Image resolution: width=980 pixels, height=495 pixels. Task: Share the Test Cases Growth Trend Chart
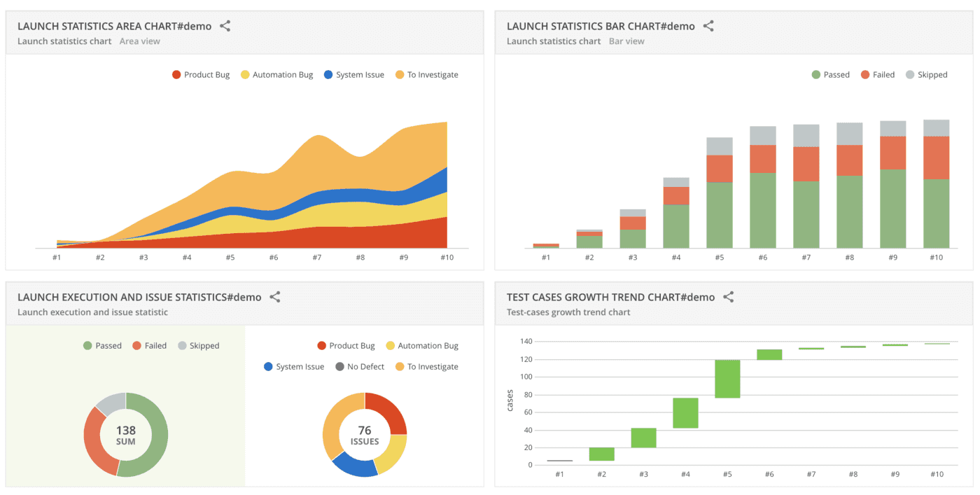[x=729, y=297]
